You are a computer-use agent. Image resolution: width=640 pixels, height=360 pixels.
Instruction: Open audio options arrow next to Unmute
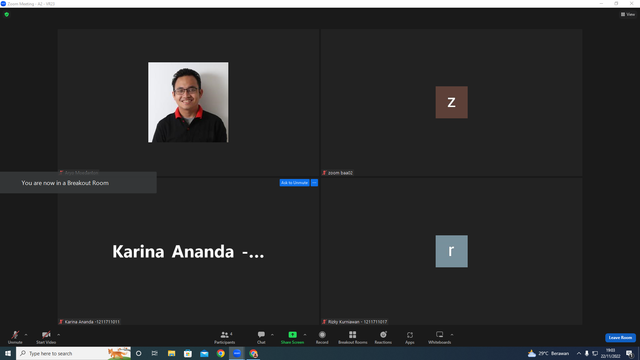26,335
